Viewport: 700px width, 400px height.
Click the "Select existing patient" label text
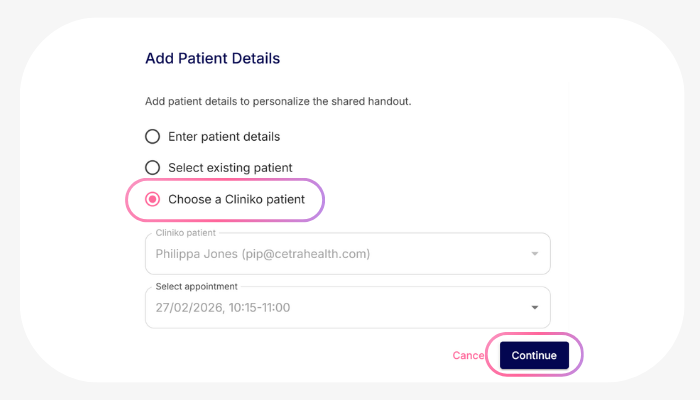tap(230, 167)
